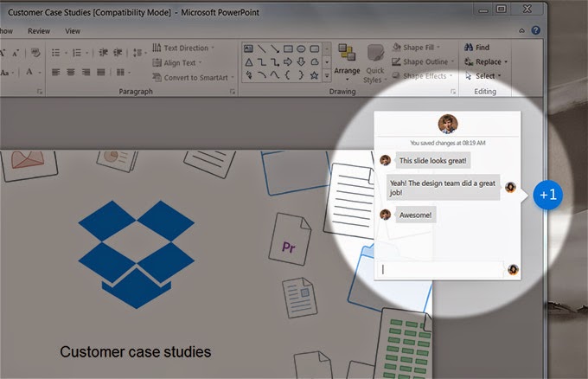Click the 'Customer case studies' slide title
This screenshot has width=588, height=379.
tap(136, 351)
